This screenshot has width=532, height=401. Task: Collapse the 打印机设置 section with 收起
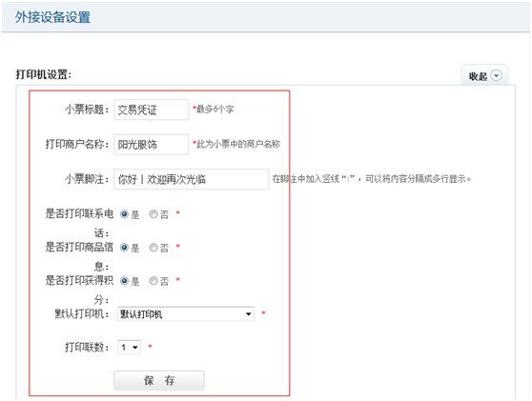pyautogui.click(x=484, y=75)
